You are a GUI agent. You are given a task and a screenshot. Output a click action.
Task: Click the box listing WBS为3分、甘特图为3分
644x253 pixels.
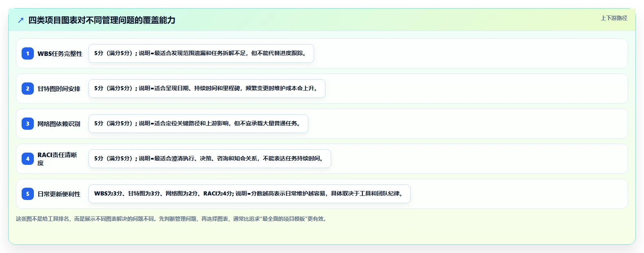point(250,194)
